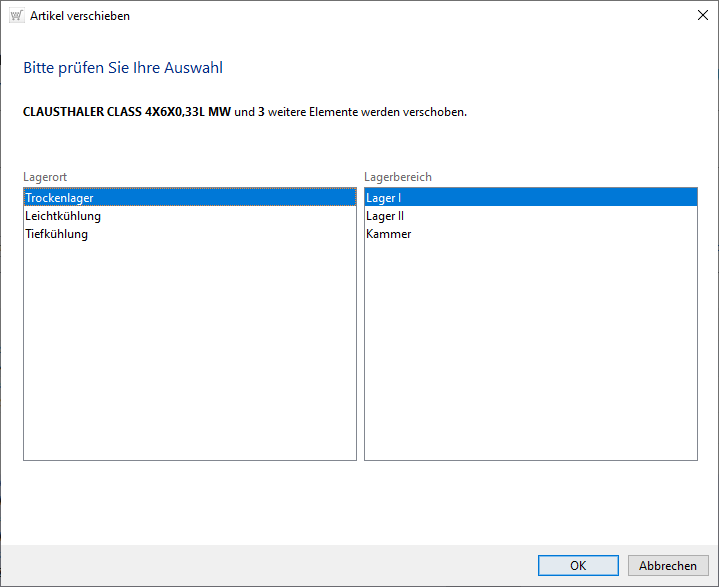Choose Lager II as the Lagerbereich
The width and height of the screenshot is (719, 587).
(x=385, y=216)
